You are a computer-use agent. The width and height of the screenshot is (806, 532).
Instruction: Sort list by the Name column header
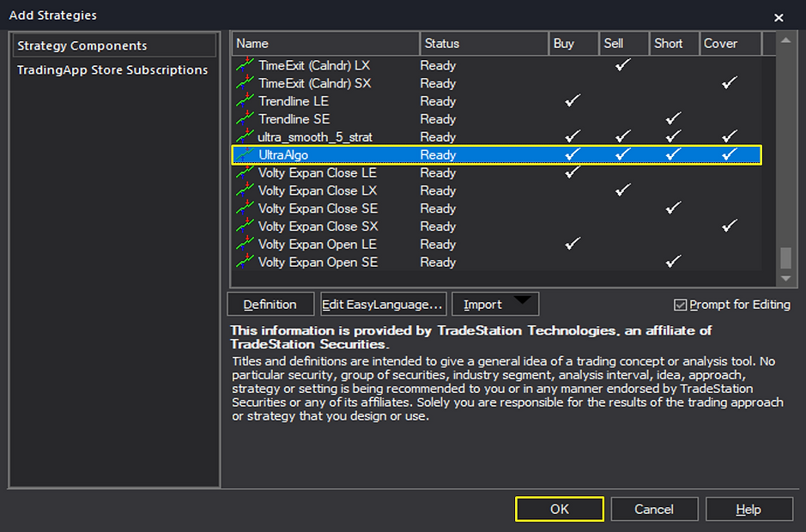click(326, 44)
